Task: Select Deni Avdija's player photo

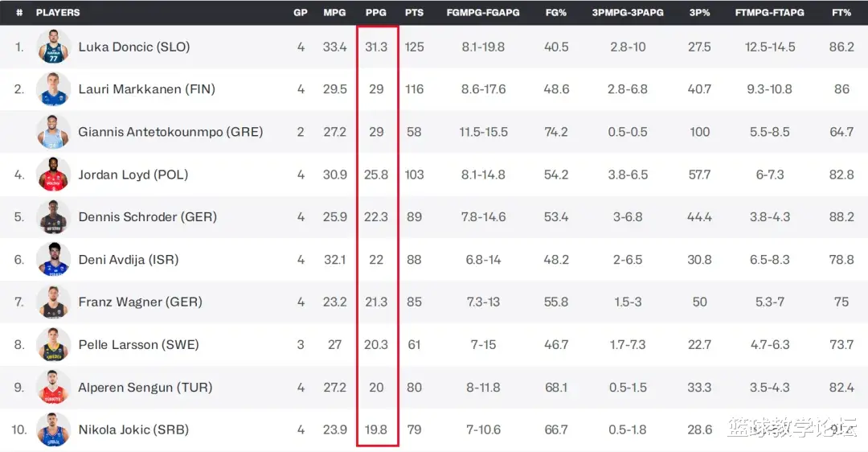Action: pos(54,259)
